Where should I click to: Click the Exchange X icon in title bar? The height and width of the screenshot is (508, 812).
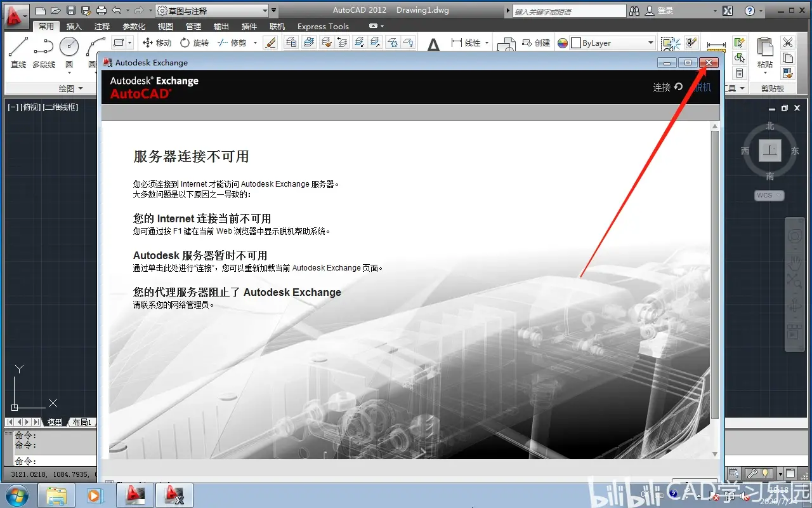728,11
